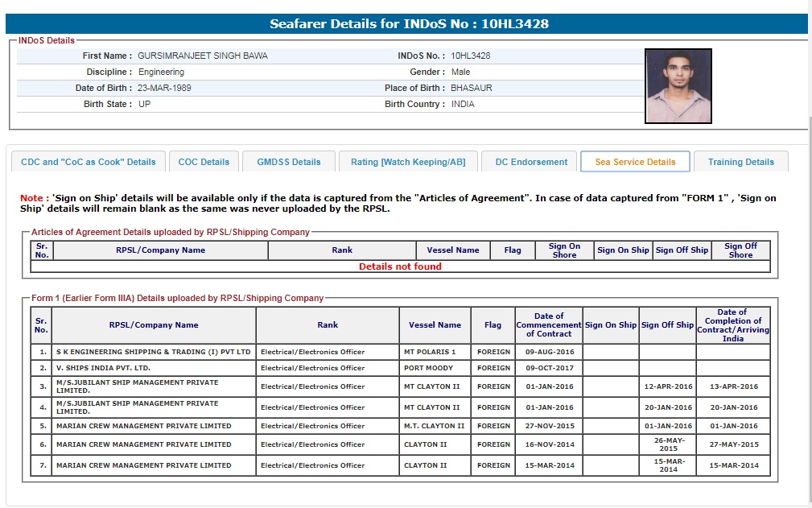
Task: Click the Seafarer Details page title bar
Action: point(409,24)
